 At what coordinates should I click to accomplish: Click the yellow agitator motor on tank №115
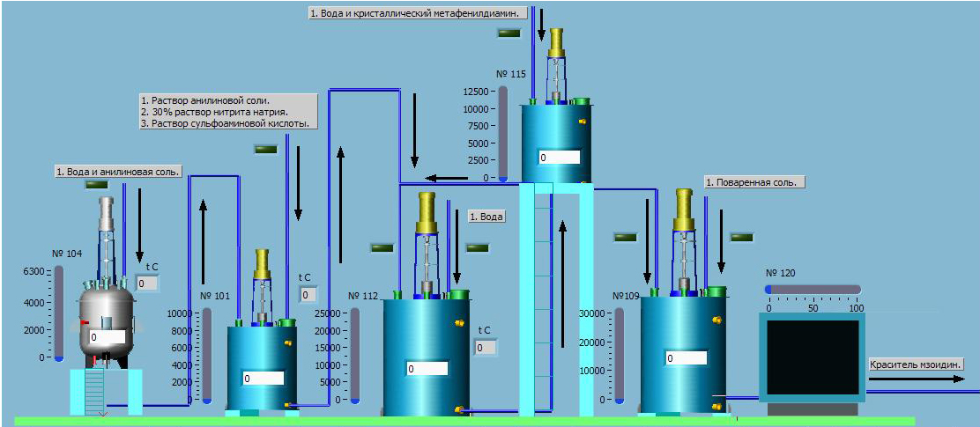557,42
